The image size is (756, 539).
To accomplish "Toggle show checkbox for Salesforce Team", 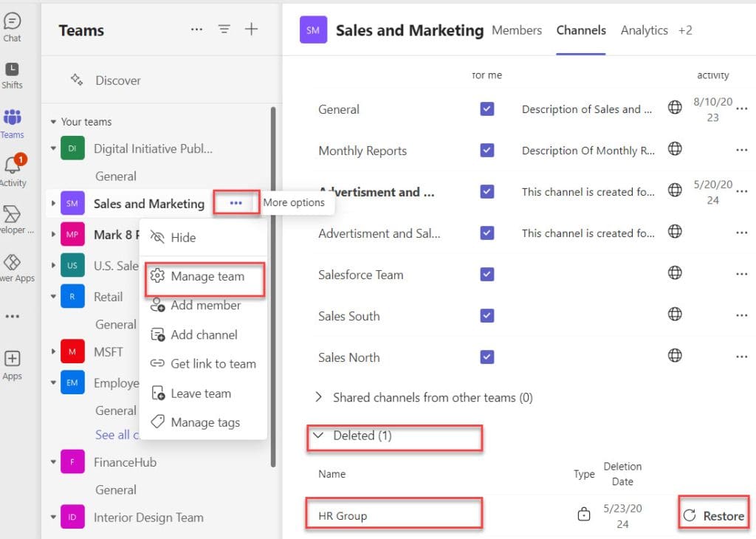I will pyautogui.click(x=487, y=275).
